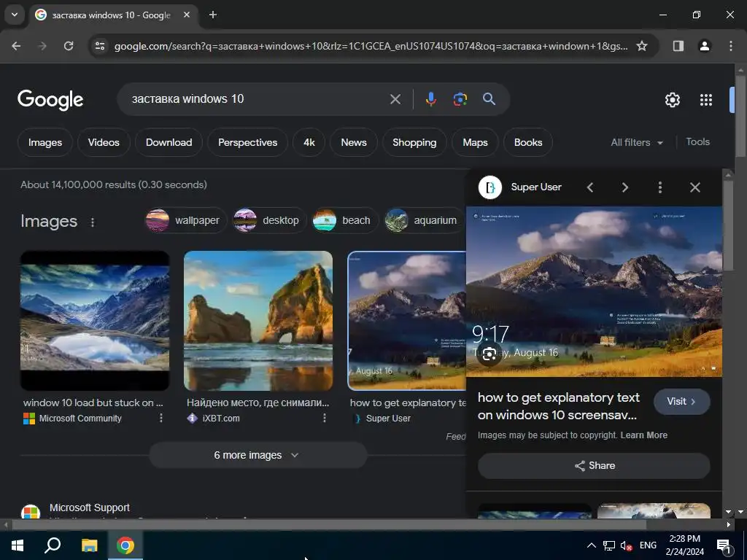
Task: Open the Windows Start menu
Action: coord(18,545)
